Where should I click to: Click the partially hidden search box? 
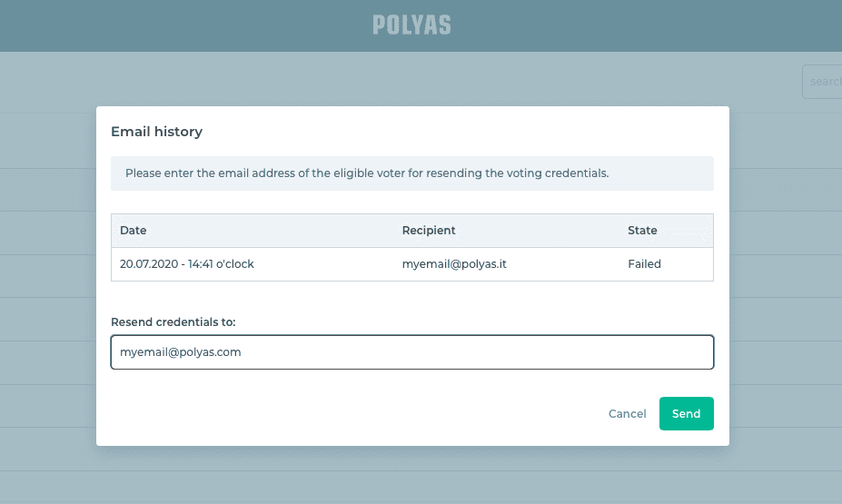(822, 82)
